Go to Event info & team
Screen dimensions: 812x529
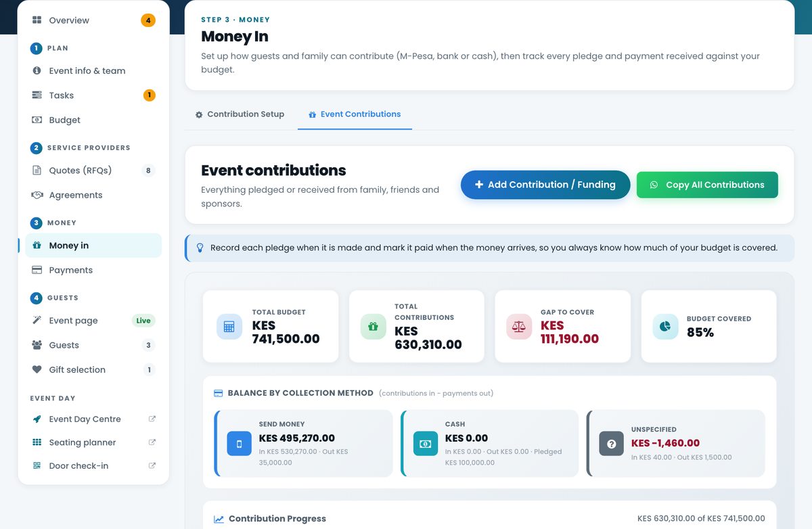[93, 70]
